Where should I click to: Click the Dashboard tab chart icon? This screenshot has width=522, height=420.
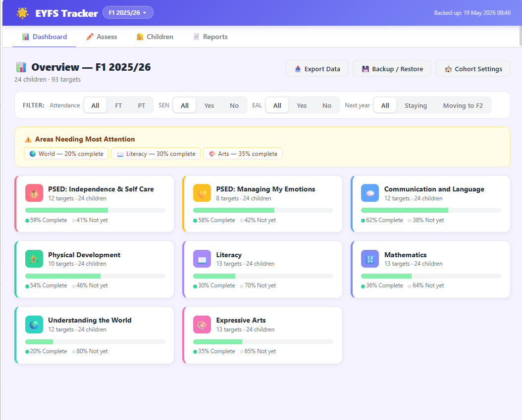(x=26, y=37)
